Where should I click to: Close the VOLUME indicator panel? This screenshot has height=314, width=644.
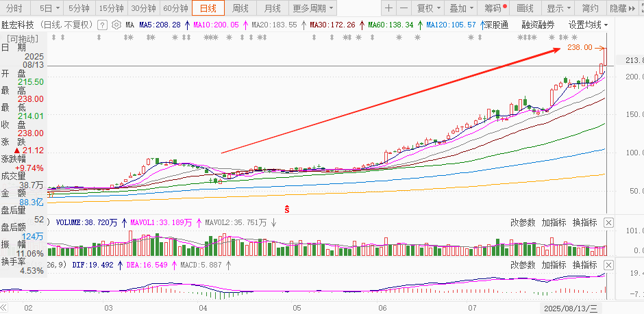(x=608, y=223)
